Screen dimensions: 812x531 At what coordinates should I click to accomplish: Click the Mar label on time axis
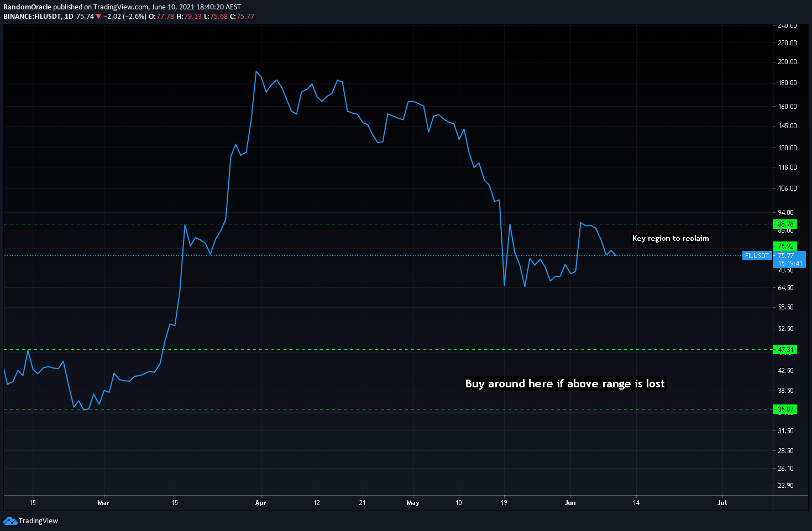tap(103, 503)
